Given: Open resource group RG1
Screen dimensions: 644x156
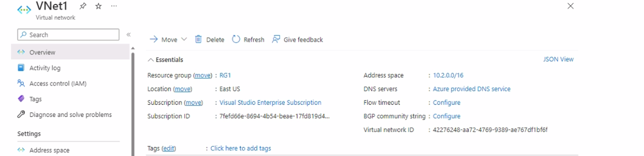Looking at the screenshot, I should click(225, 75).
